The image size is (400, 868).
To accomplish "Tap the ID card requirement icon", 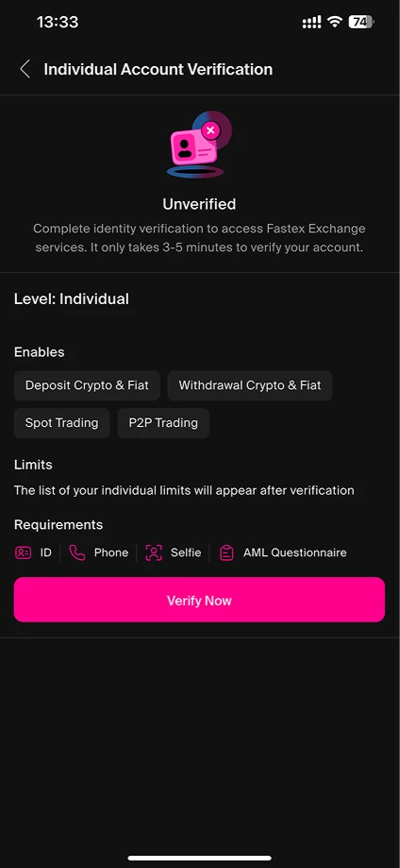I will coord(23,553).
